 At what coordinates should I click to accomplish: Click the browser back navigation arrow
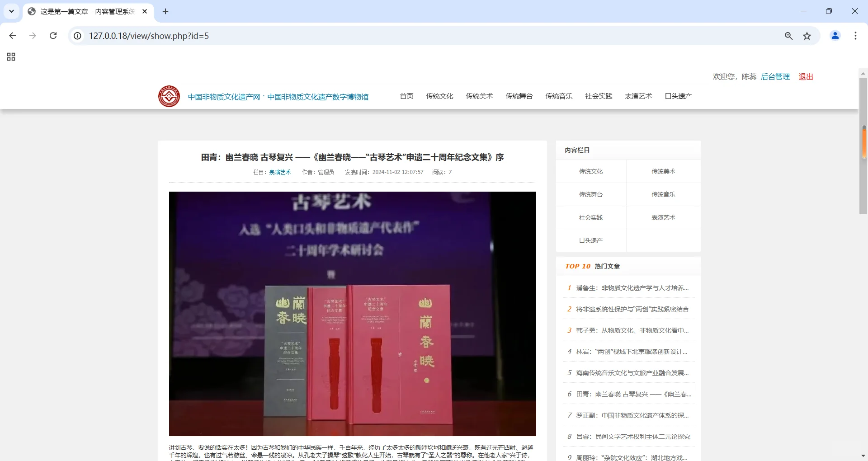[12, 36]
